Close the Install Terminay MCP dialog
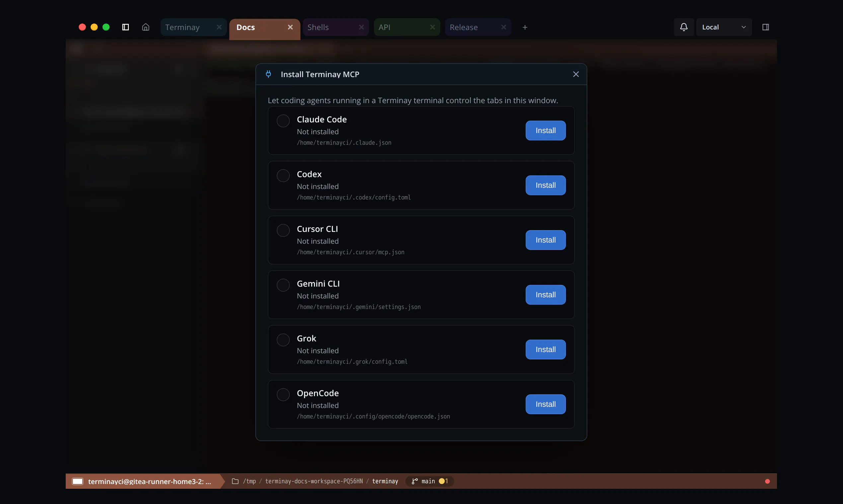 tap(576, 74)
